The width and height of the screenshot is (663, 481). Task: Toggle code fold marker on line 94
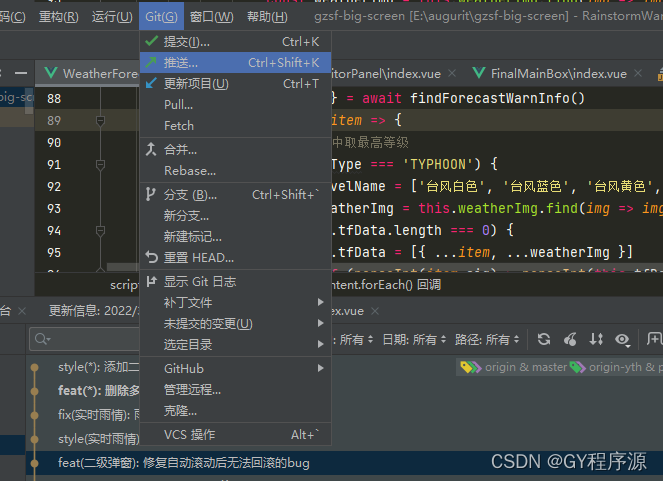[x=100, y=231]
